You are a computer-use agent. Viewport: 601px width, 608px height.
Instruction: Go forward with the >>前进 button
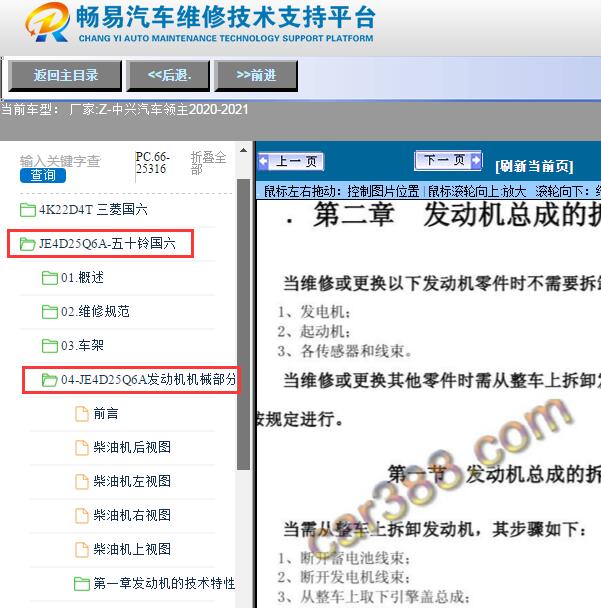point(256,76)
